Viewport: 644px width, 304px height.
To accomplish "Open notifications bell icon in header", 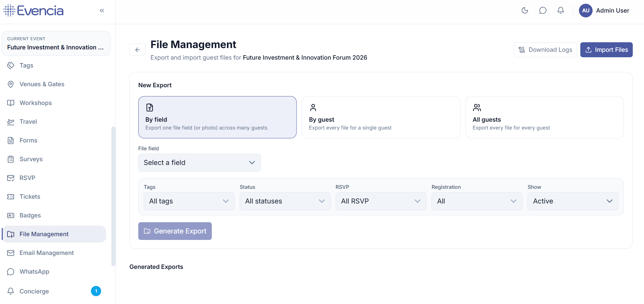I will (x=561, y=11).
